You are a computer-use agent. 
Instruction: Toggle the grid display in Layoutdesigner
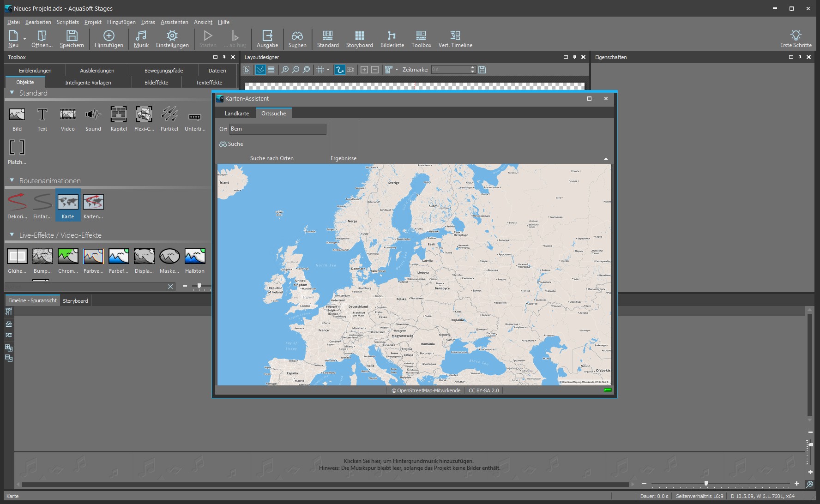tap(320, 70)
